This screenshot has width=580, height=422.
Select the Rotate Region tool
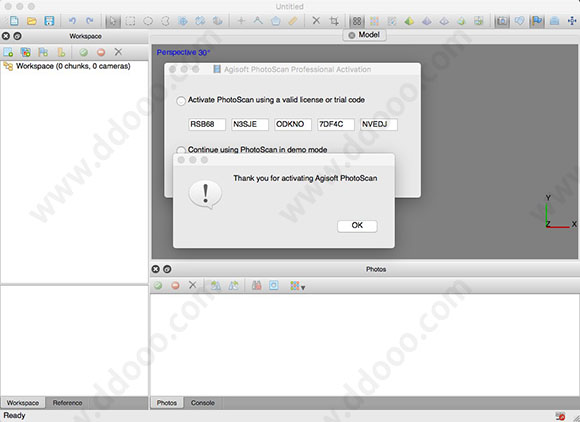point(200,21)
